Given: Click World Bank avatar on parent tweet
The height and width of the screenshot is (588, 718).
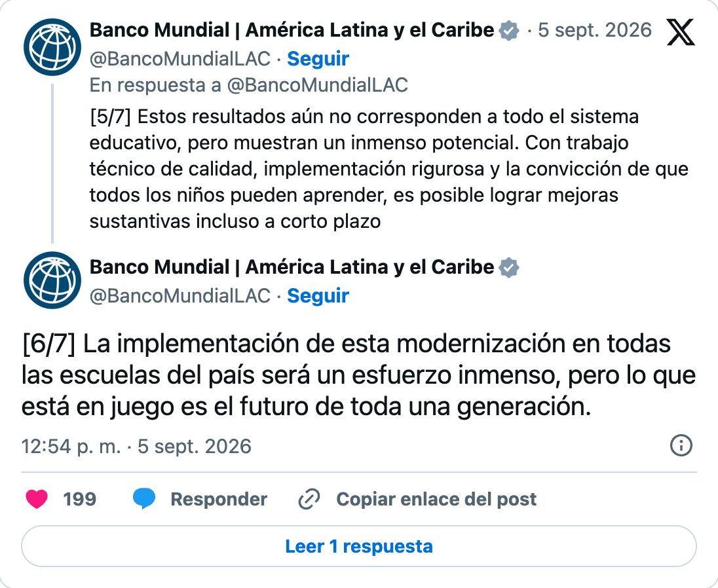Looking at the screenshot, I should point(52,47).
